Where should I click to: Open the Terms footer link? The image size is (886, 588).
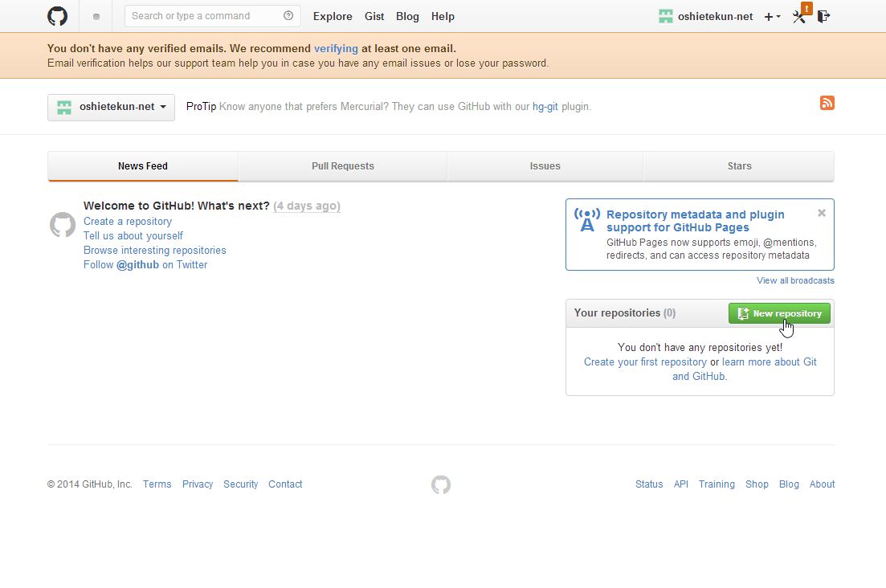(x=157, y=484)
